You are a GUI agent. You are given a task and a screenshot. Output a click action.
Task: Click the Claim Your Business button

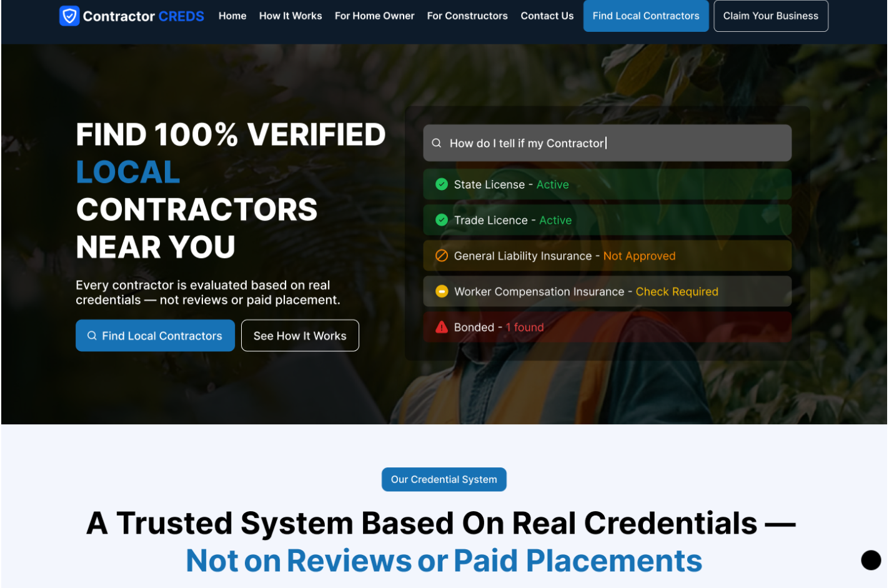(770, 16)
